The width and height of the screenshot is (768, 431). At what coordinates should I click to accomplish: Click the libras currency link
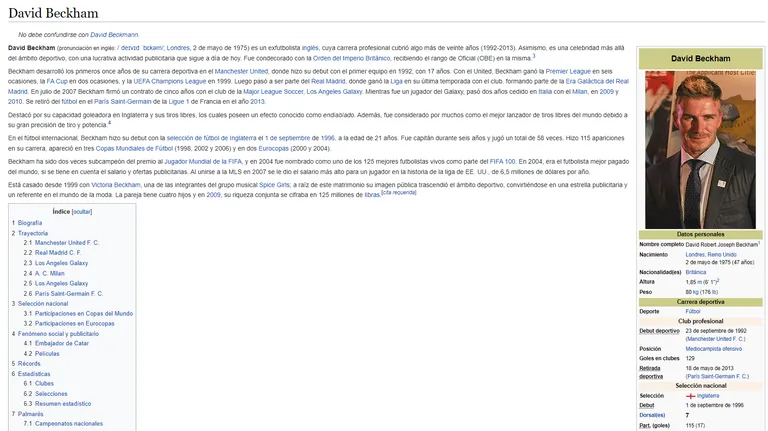coord(372,195)
